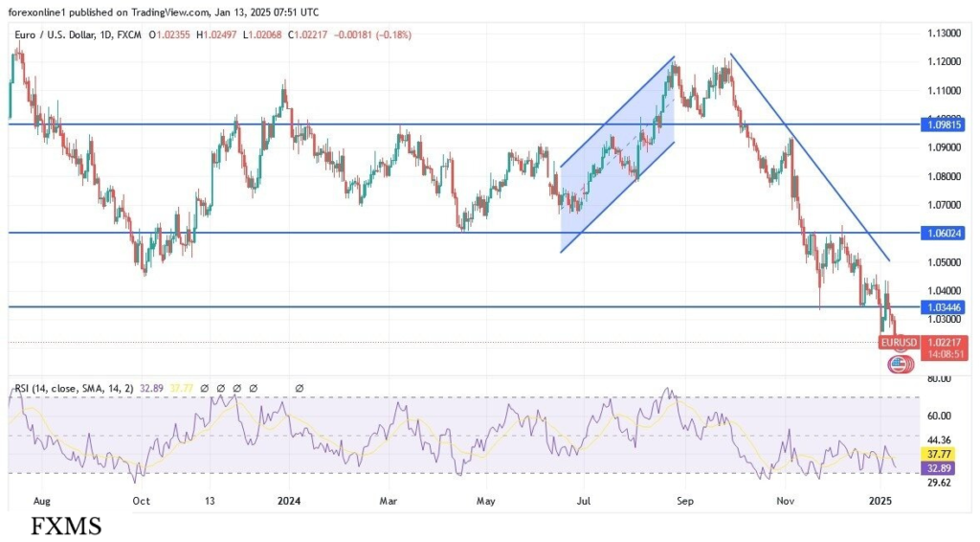Click the EURUSD symbol tag on price axis

pyautogui.click(x=899, y=342)
